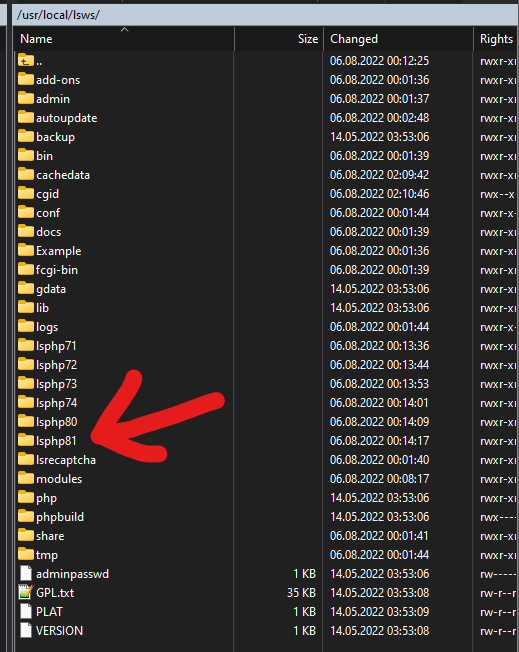Select the lsphp71 folder icon

coord(26,345)
